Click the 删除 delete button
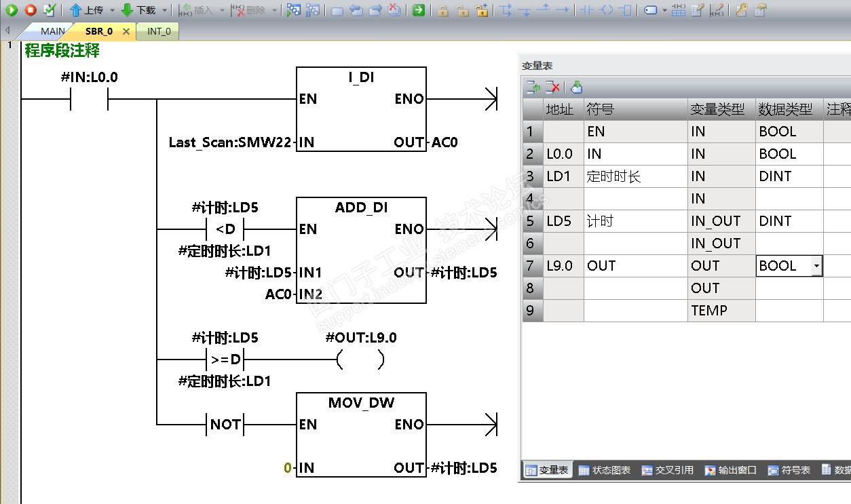Viewport: 851px width, 504px height. tap(248, 10)
